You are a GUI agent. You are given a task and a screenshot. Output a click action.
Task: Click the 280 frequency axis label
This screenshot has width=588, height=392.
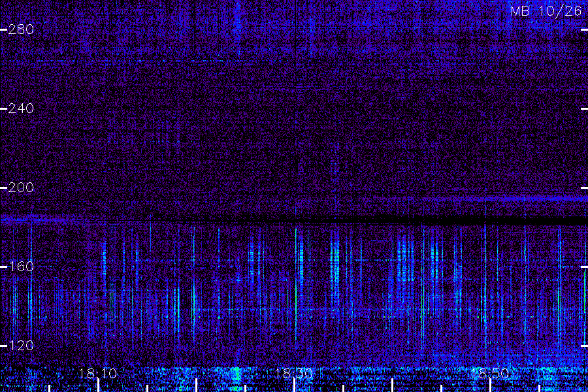21,29
